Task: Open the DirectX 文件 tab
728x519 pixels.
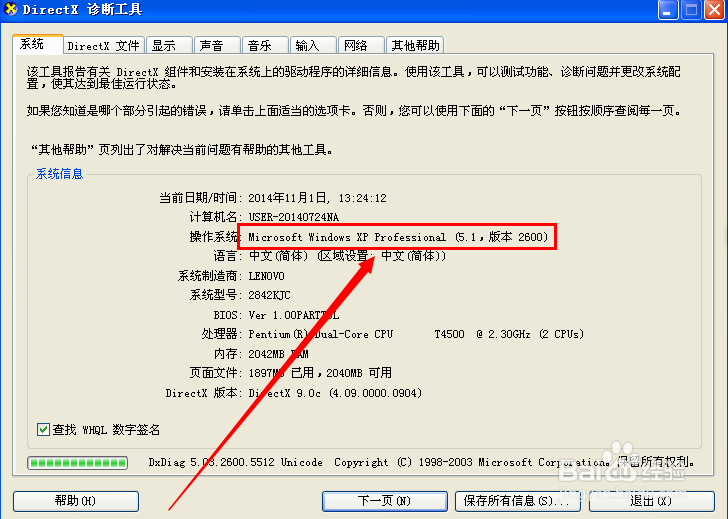Action: click(104, 45)
